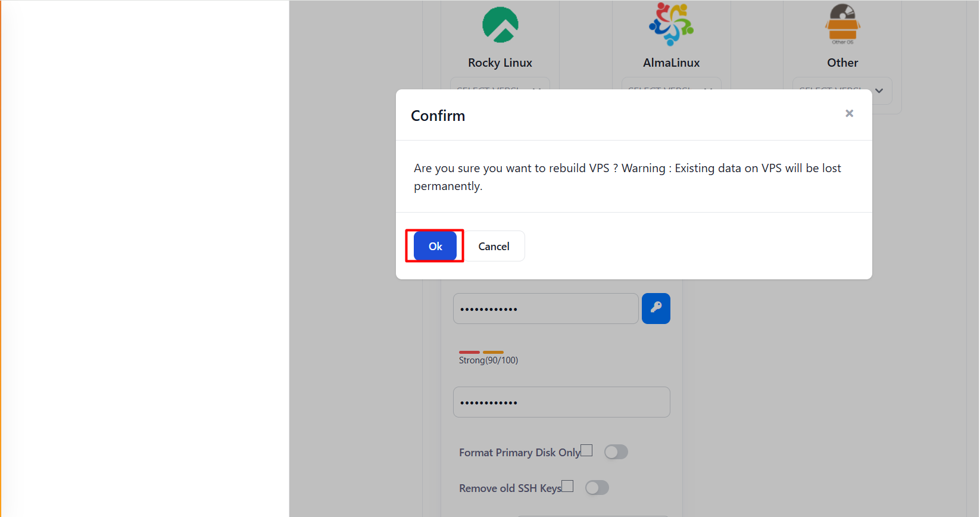Image resolution: width=980 pixels, height=517 pixels.
Task: Click the Rocky Linux logo icon
Action: click(x=500, y=25)
